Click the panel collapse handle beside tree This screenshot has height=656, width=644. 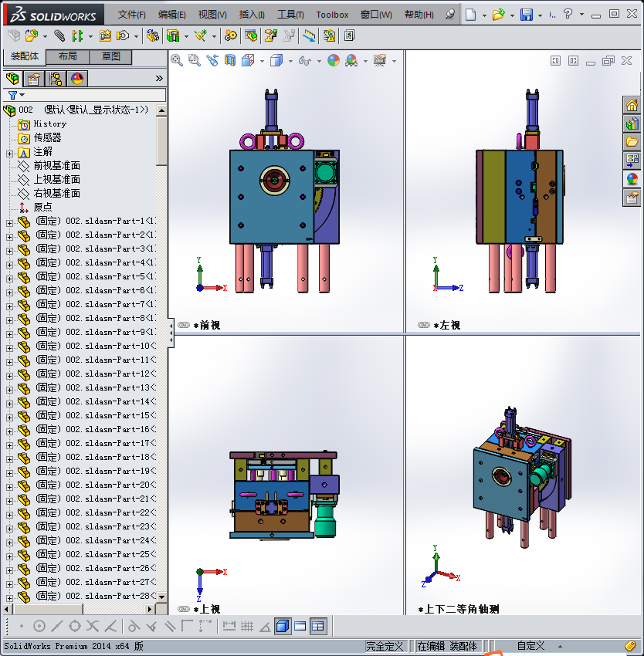click(171, 333)
